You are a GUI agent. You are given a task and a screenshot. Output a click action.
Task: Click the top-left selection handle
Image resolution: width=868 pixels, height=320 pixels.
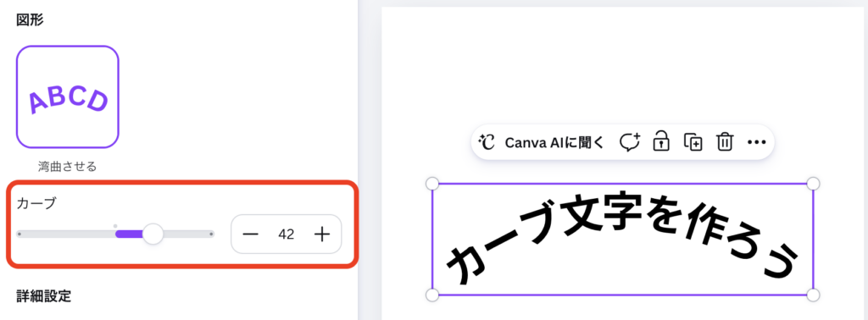coord(431,184)
